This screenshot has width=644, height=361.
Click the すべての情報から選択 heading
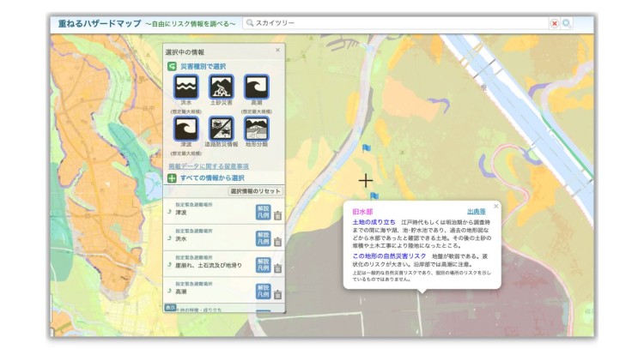pyautogui.click(x=212, y=178)
